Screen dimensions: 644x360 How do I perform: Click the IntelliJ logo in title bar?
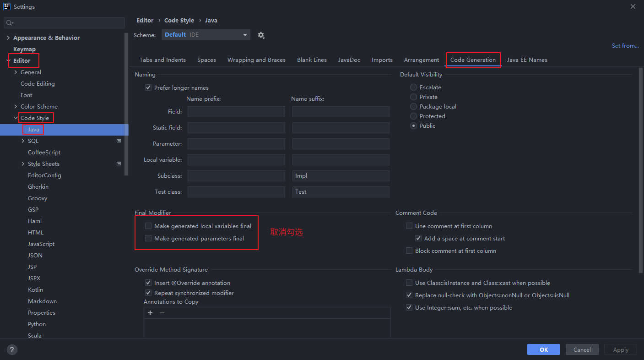coord(7,6)
